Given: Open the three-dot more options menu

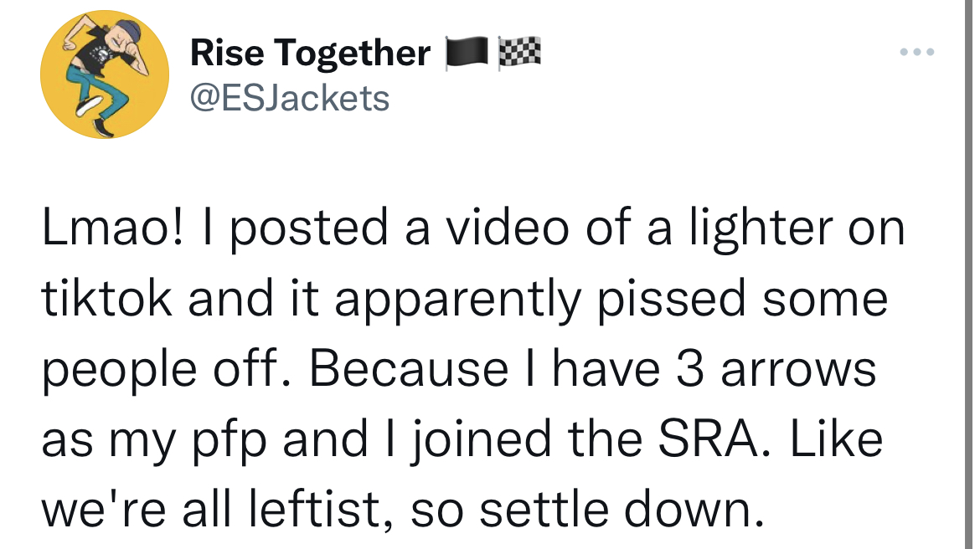Looking at the screenshot, I should [x=915, y=52].
